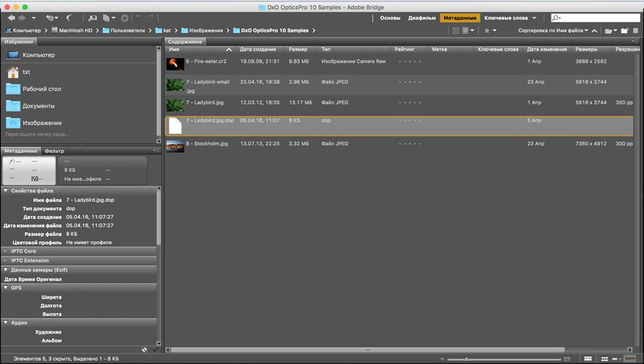
Task: Open the txt home folder favorite
Action: coord(18,72)
